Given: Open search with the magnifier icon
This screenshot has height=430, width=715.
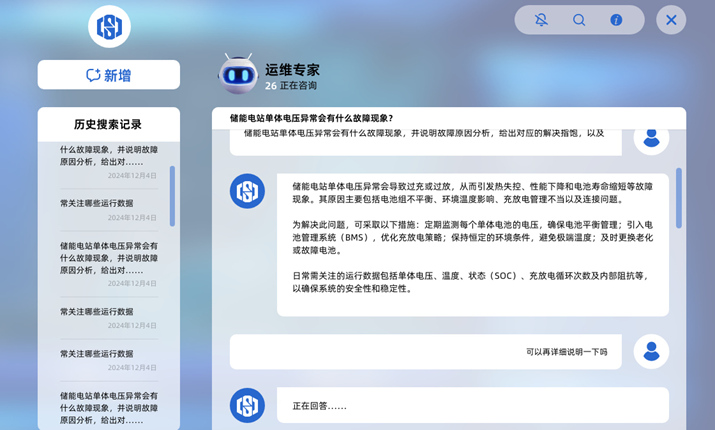Looking at the screenshot, I should [x=579, y=20].
